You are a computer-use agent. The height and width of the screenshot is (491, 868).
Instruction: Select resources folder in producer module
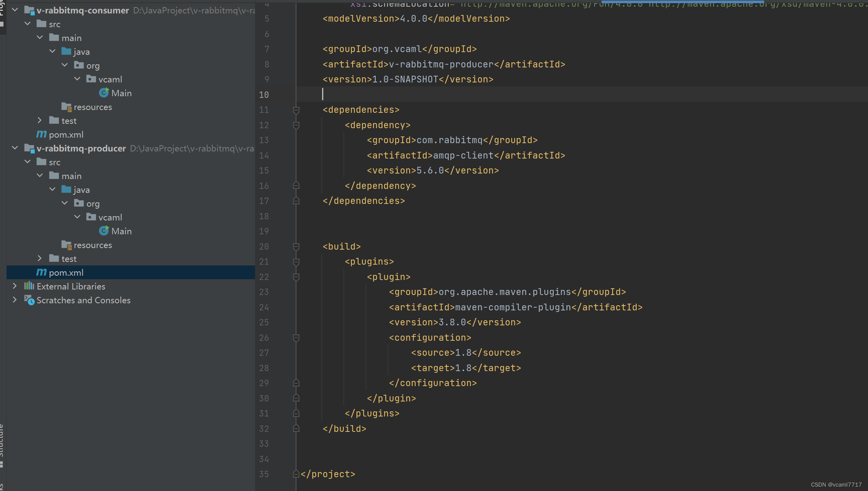point(93,245)
